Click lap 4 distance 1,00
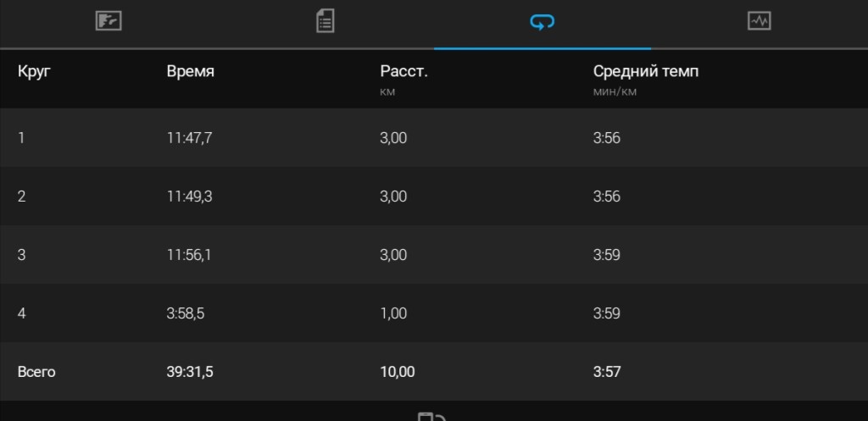Screen dimensions: 868x421 pyautogui.click(x=393, y=313)
